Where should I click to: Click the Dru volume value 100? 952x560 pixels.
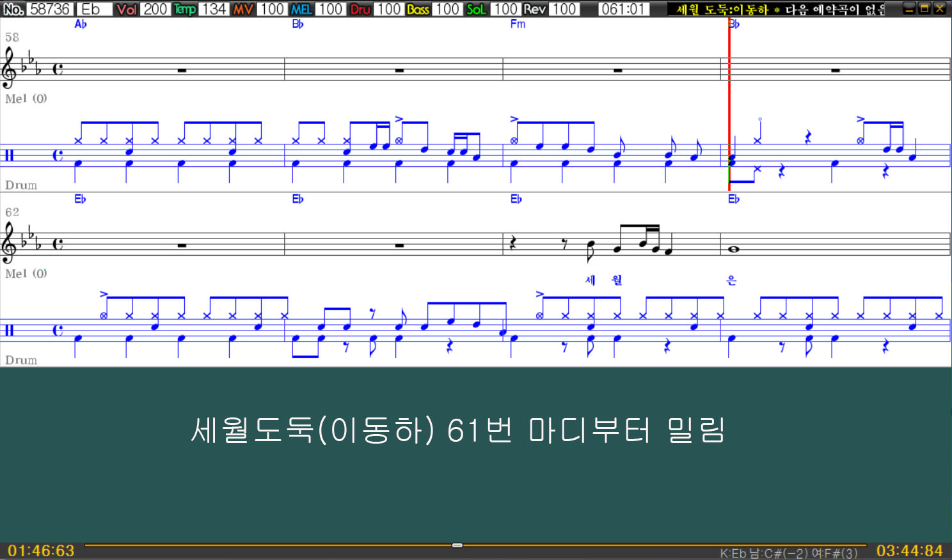pyautogui.click(x=389, y=9)
